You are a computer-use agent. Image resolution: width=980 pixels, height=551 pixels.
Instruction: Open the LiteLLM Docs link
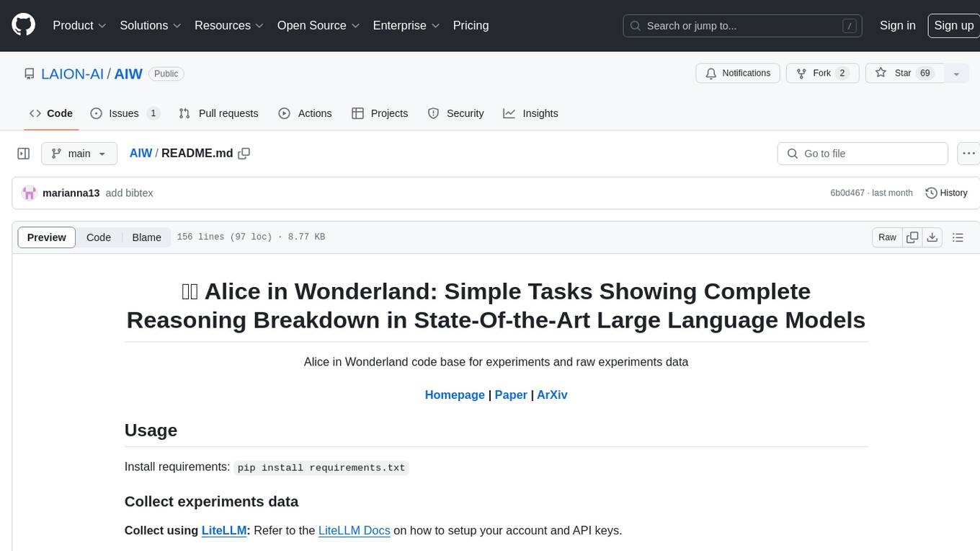coord(355,530)
